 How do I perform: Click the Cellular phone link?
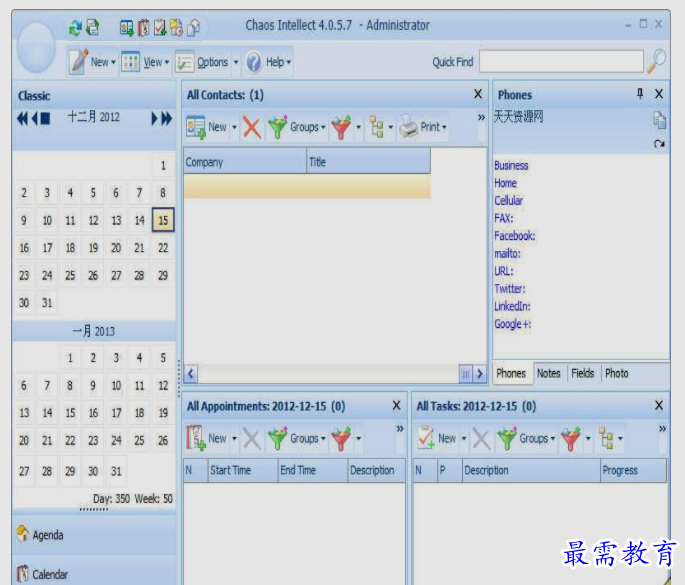coord(509,201)
